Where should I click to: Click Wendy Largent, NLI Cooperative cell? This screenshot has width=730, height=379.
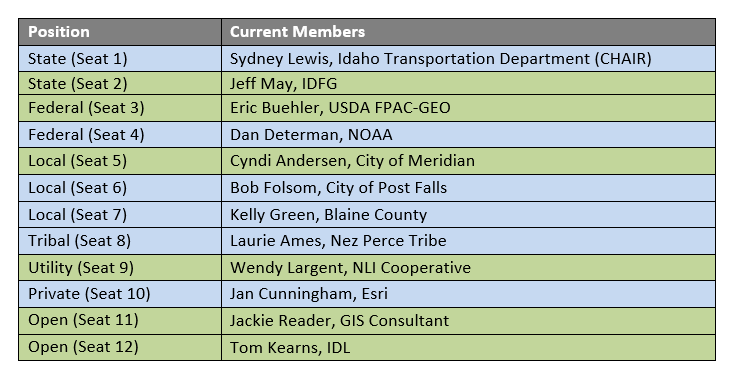coord(468,267)
